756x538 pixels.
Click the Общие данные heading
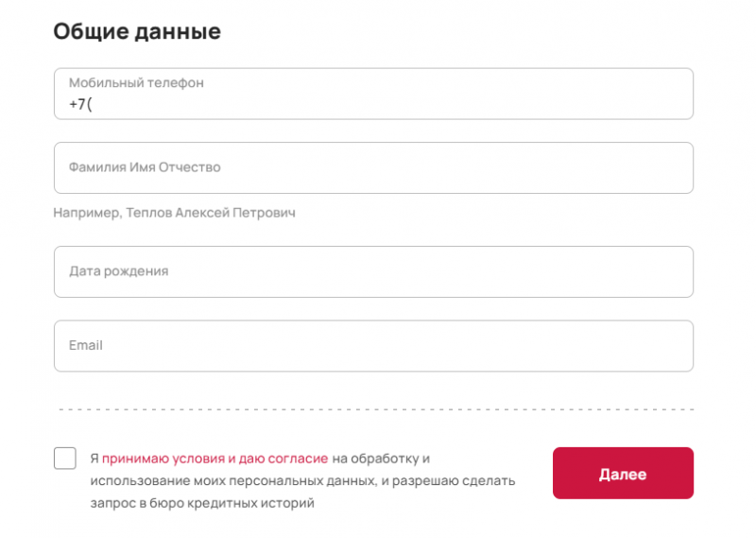click(137, 31)
